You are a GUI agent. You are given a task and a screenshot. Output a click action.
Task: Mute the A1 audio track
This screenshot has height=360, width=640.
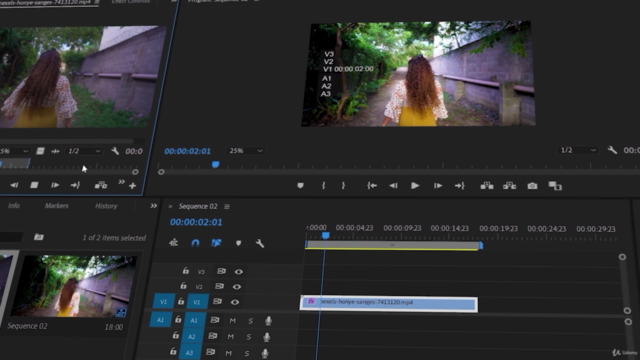pos(232,321)
